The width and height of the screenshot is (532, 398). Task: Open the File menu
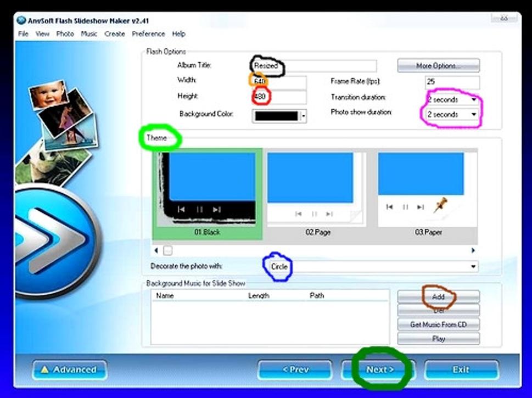pyautogui.click(x=23, y=34)
